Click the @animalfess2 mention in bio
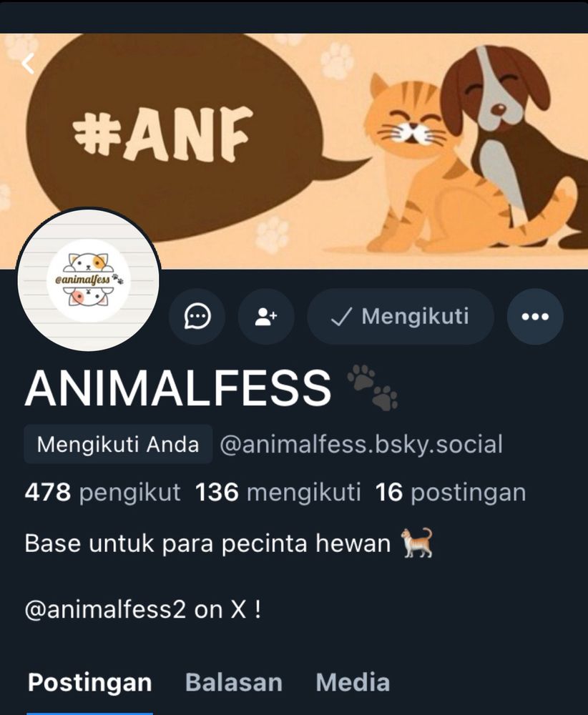 click(105, 609)
